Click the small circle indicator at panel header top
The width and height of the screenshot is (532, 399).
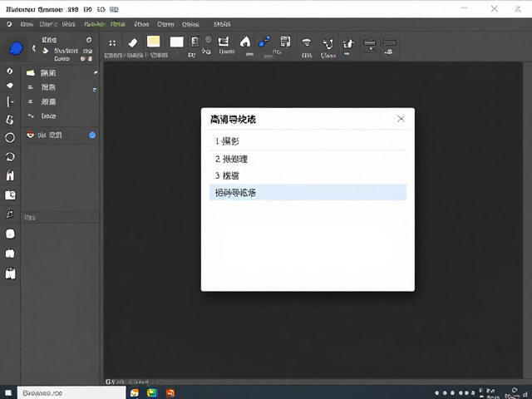(x=89, y=40)
